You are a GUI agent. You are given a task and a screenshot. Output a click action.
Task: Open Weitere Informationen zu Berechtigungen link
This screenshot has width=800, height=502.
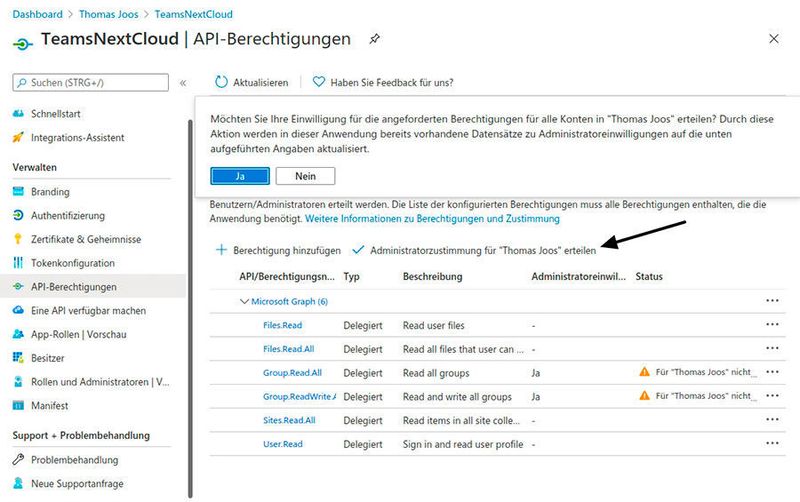(432, 218)
